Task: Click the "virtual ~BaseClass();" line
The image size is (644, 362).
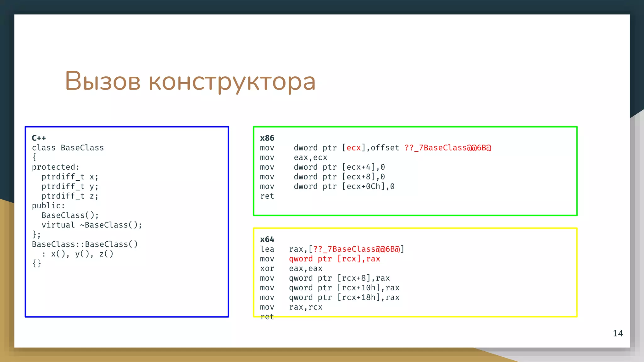Action: 92,225
